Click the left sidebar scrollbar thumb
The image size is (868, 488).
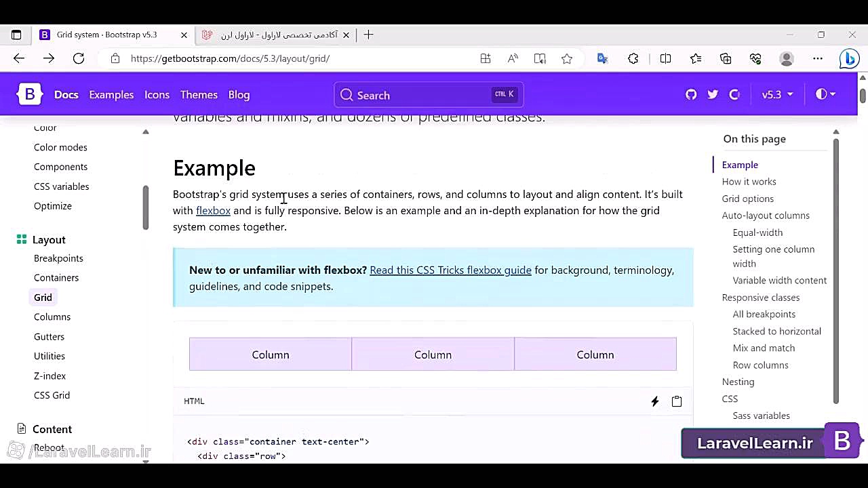(145, 207)
